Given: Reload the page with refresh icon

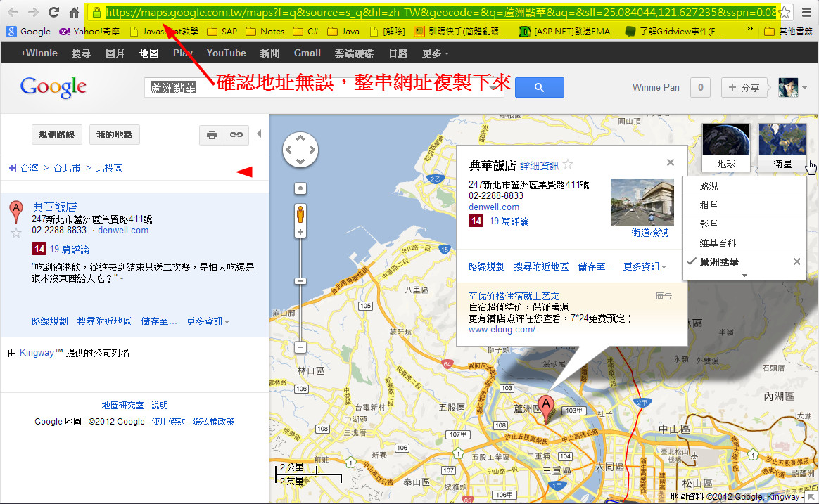Looking at the screenshot, I should (53, 12).
